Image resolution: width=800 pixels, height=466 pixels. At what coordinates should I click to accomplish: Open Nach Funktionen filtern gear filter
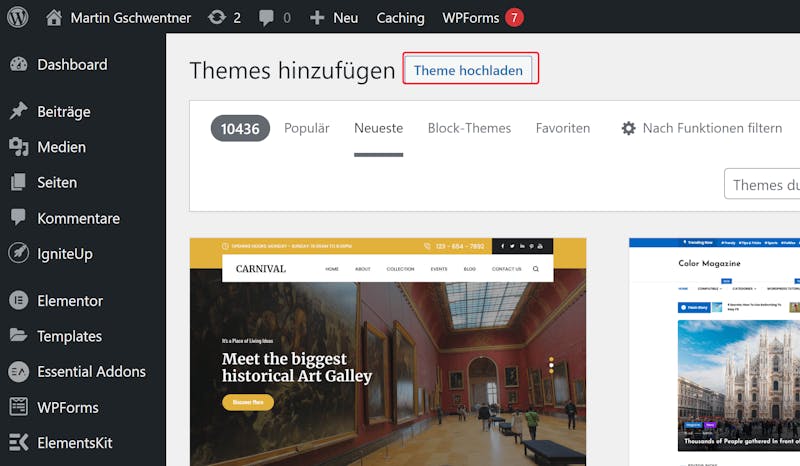tap(701, 128)
